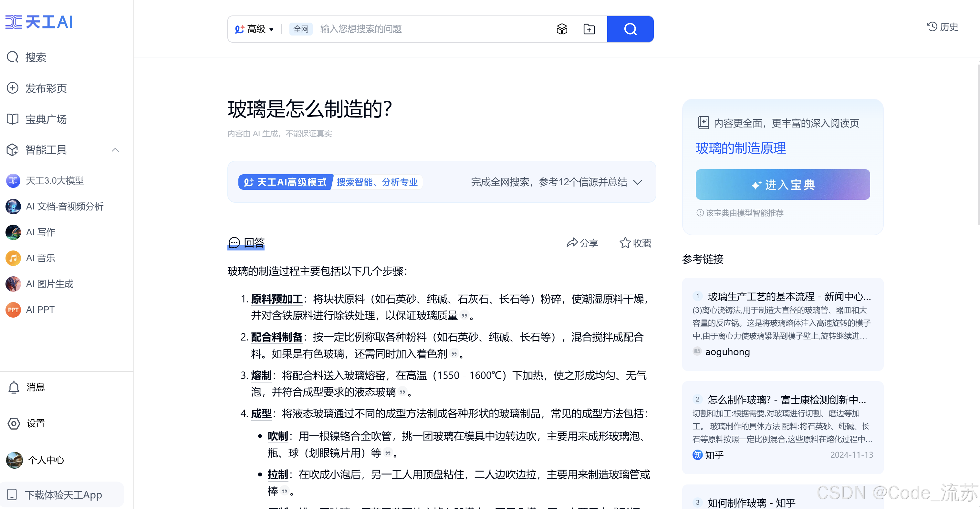The width and height of the screenshot is (980, 509).
Task: Open AI 图片生成 tool
Action: pyautogui.click(x=49, y=284)
